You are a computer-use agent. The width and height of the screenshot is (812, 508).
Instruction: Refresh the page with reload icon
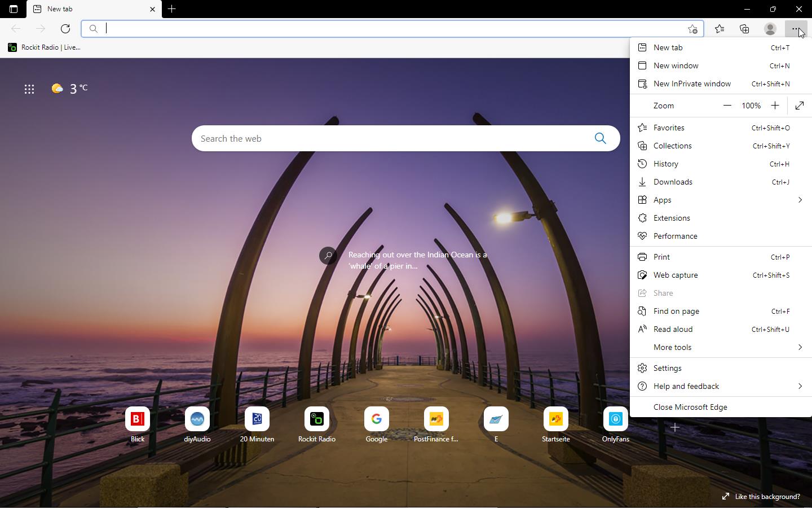[65, 29]
